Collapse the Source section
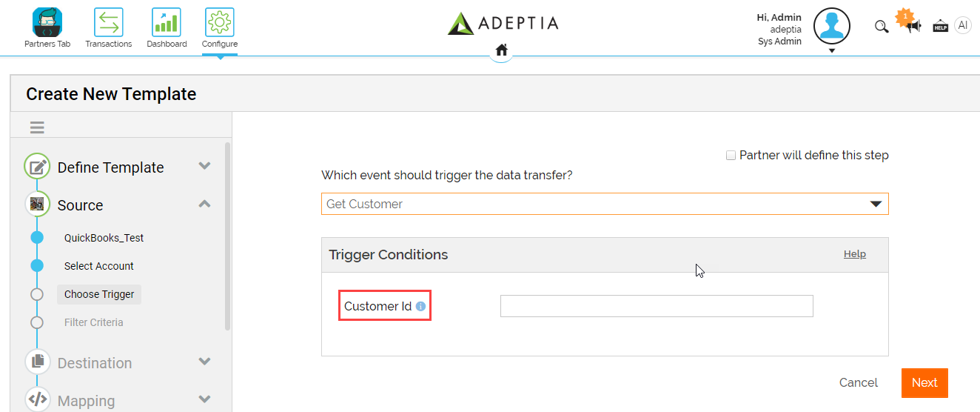The image size is (980, 412). click(205, 204)
